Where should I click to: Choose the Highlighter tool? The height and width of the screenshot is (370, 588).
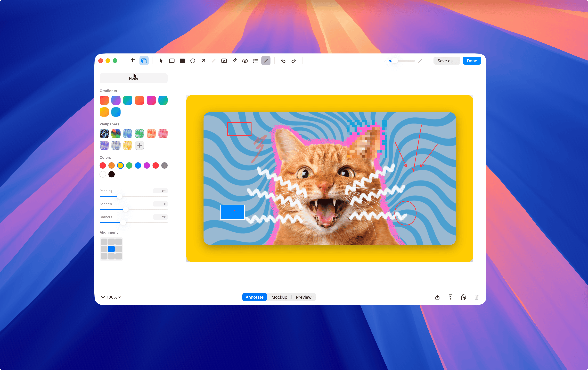[234, 61]
